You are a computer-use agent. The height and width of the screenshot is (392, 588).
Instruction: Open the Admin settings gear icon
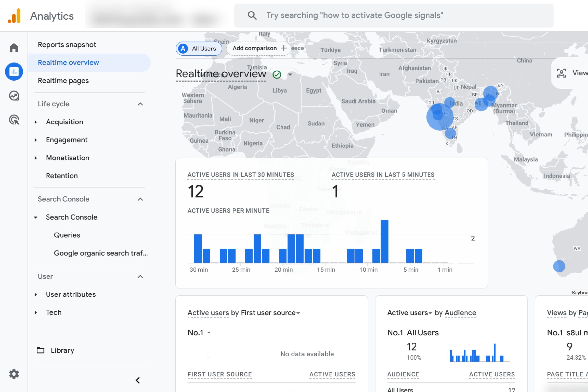pyautogui.click(x=14, y=374)
